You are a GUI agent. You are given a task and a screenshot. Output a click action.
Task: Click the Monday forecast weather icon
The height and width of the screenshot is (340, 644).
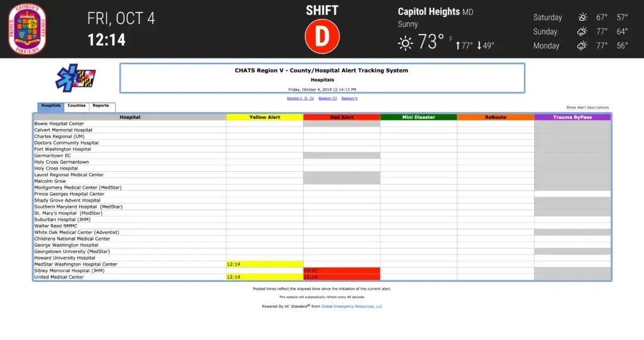tap(582, 45)
